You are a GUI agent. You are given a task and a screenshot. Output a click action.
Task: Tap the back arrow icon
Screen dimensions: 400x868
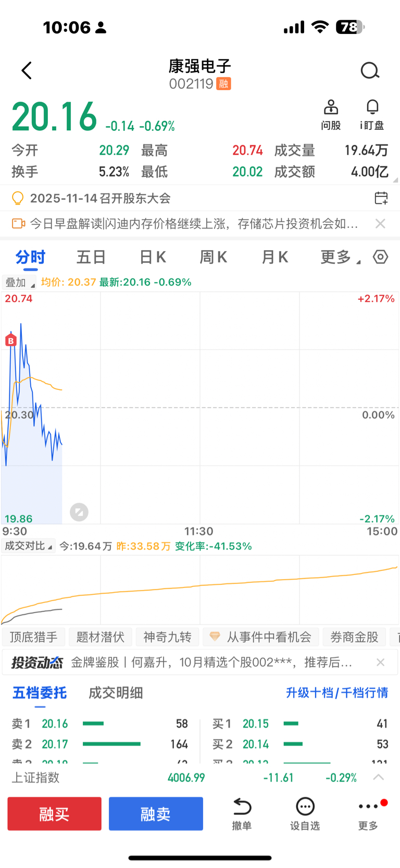tap(27, 70)
